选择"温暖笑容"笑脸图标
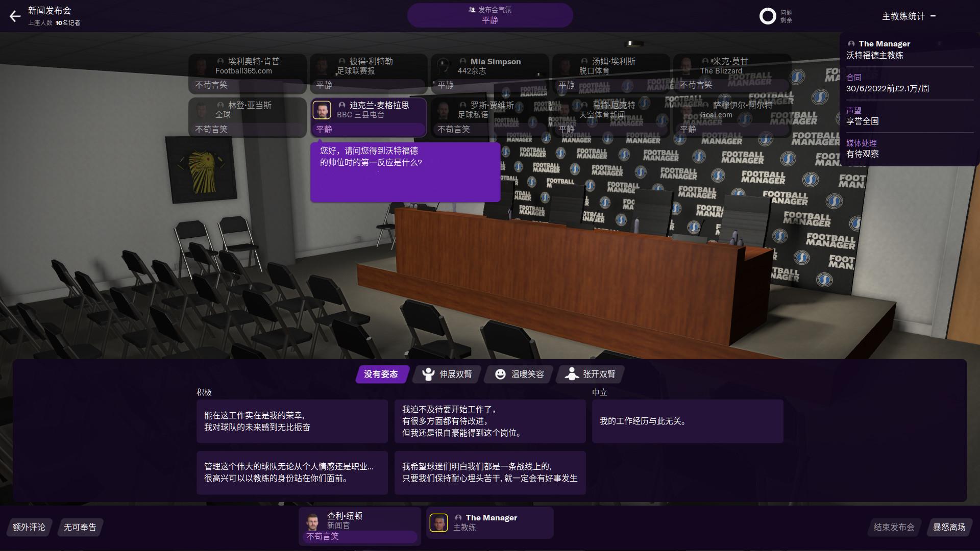980x551 pixels. pyautogui.click(x=499, y=374)
